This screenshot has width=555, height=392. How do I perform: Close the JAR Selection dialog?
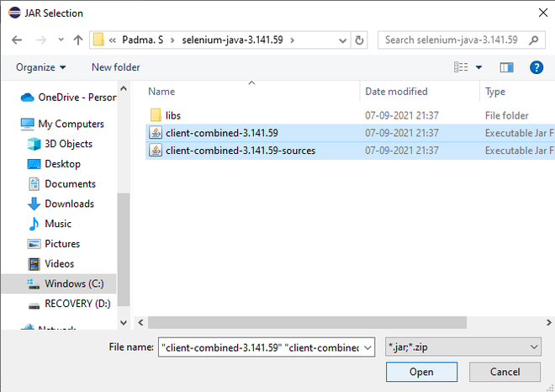click(543, 13)
